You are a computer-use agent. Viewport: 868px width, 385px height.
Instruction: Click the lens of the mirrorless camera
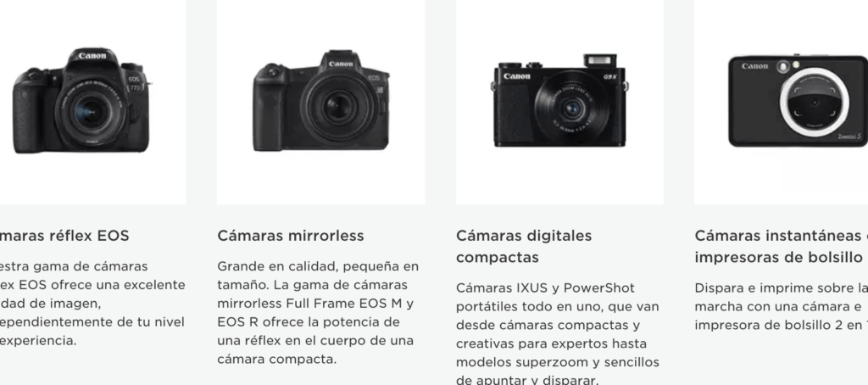(337, 106)
